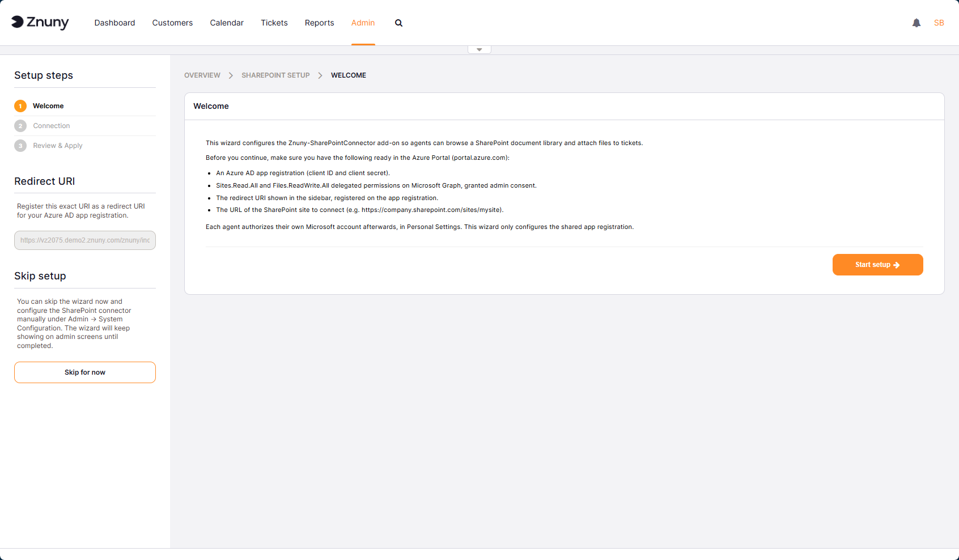This screenshot has width=959, height=560.
Task: Click the 'This wizard configures' intro sentence
Action: tap(425, 143)
